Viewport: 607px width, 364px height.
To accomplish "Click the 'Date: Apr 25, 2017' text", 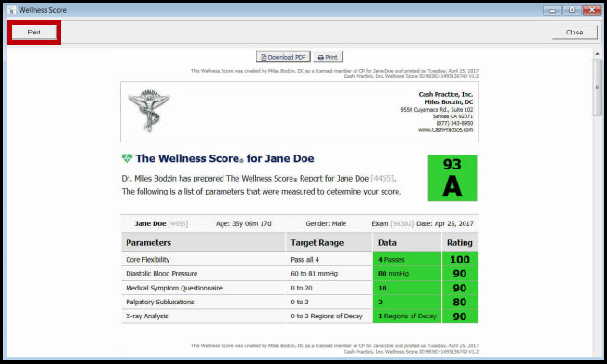I will (445, 223).
